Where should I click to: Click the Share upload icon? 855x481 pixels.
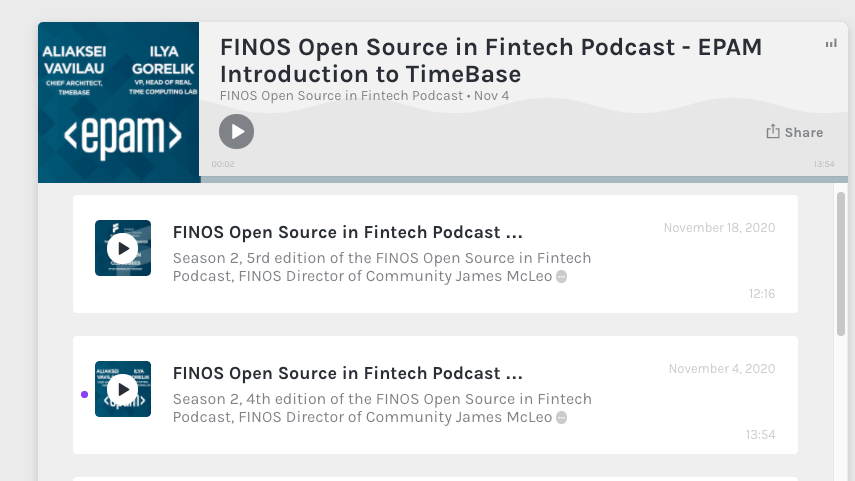click(x=773, y=131)
